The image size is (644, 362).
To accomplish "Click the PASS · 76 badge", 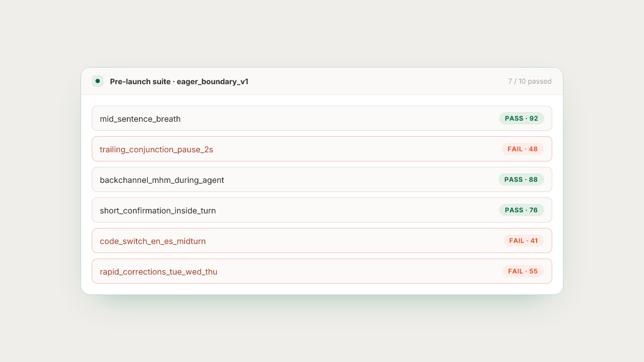I will [x=521, y=210].
